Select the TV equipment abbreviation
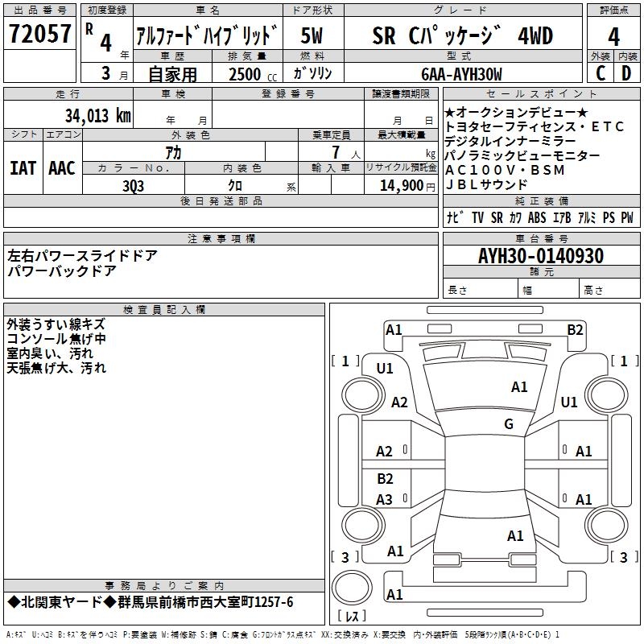The image size is (644, 644). 477,218
